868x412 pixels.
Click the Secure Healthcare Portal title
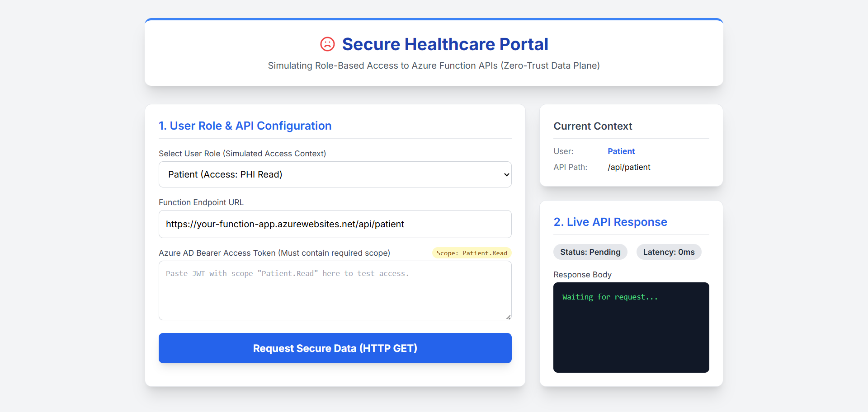click(x=445, y=44)
